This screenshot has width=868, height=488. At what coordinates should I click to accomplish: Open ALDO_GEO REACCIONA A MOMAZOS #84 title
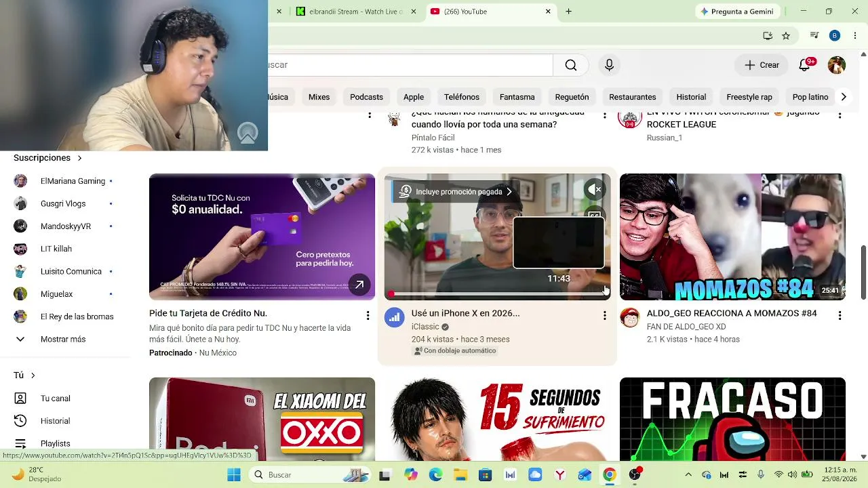[x=732, y=313]
